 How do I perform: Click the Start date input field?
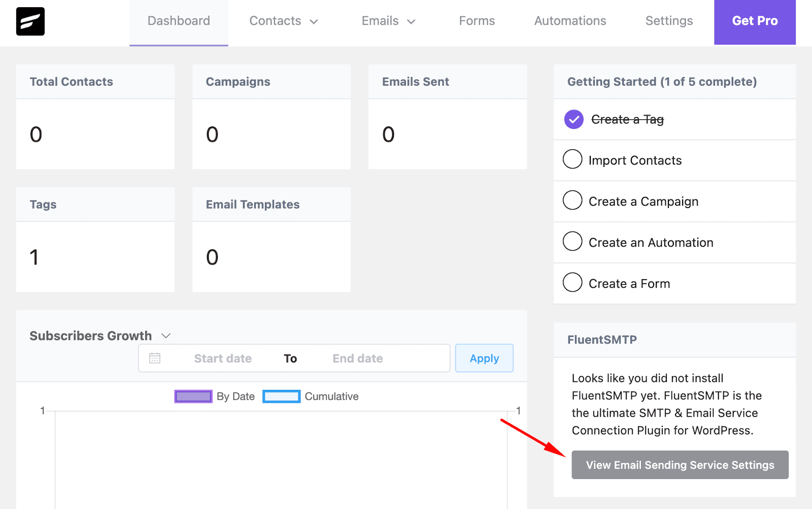pyautogui.click(x=223, y=358)
